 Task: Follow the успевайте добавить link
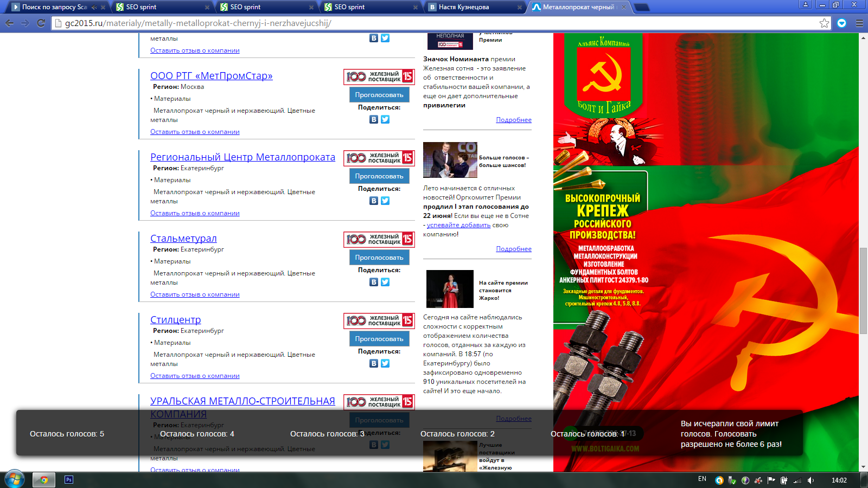(458, 225)
